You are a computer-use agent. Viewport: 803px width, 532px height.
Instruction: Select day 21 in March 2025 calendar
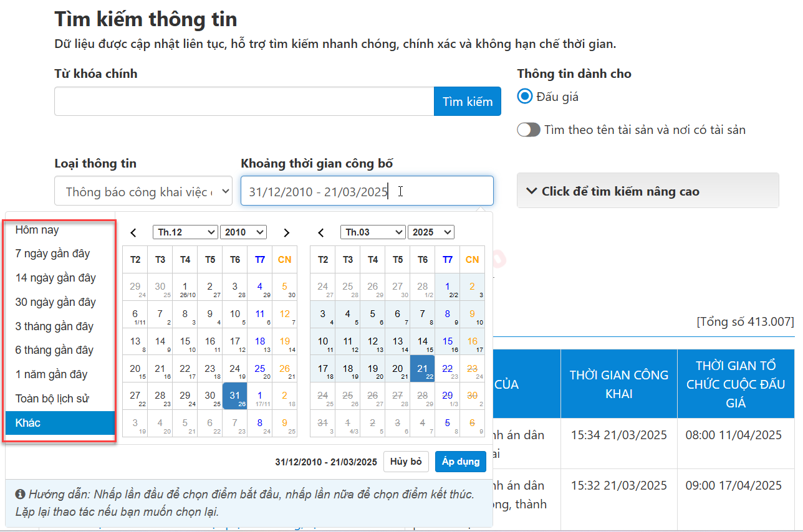click(x=423, y=369)
